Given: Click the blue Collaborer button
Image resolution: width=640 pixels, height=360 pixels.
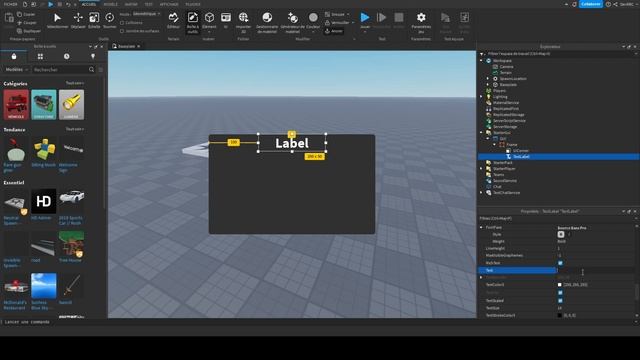Looking at the screenshot, I should click(591, 4).
